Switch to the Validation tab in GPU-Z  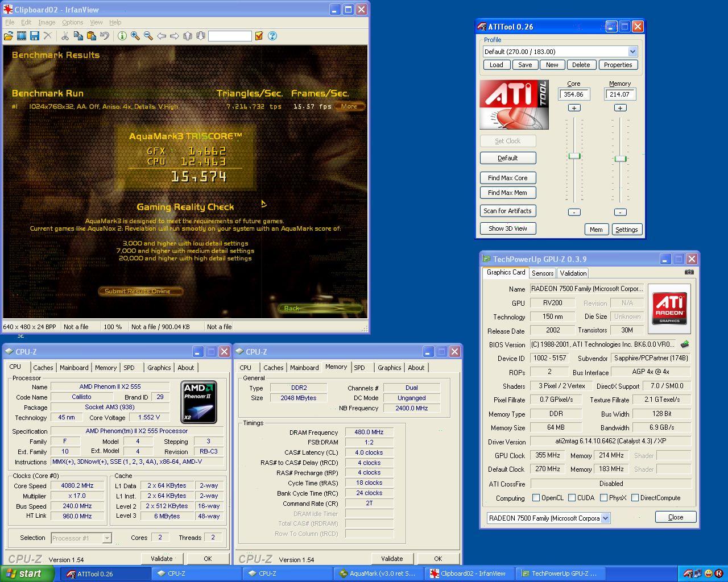pyautogui.click(x=573, y=273)
